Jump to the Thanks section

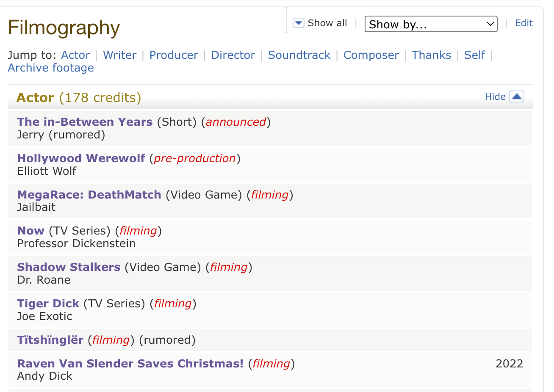coord(431,55)
